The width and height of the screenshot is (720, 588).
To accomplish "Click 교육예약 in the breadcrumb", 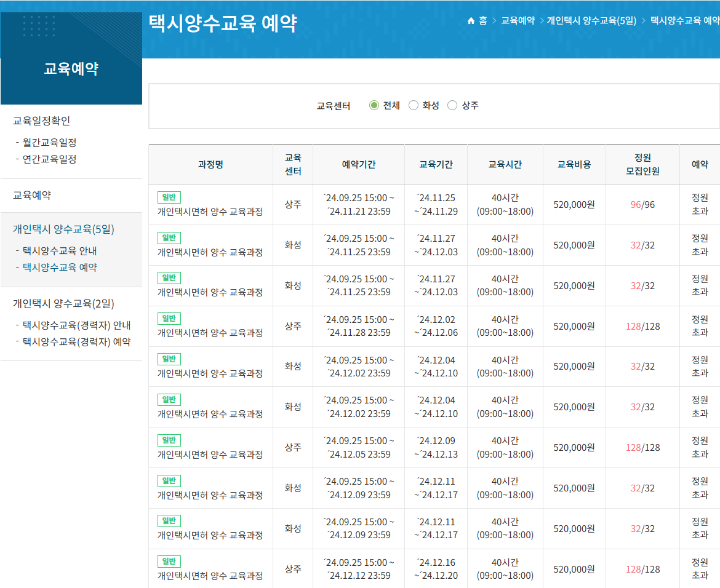I will coord(518,21).
